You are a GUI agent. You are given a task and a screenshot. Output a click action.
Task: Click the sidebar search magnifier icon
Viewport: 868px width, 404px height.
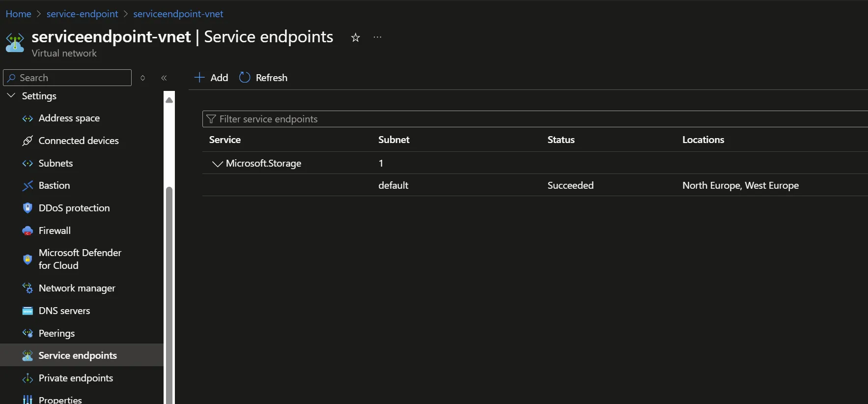click(x=12, y=78)
